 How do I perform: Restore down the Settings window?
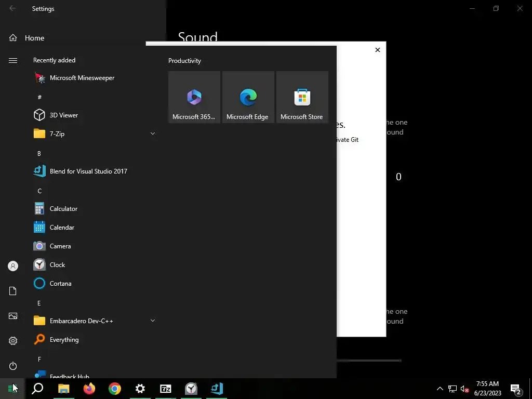point(496,8)
